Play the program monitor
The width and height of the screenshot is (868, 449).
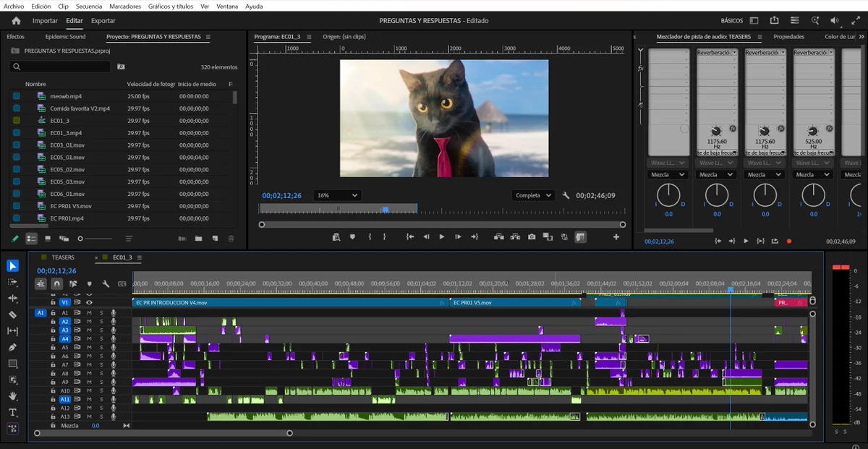tap(441, 236)
